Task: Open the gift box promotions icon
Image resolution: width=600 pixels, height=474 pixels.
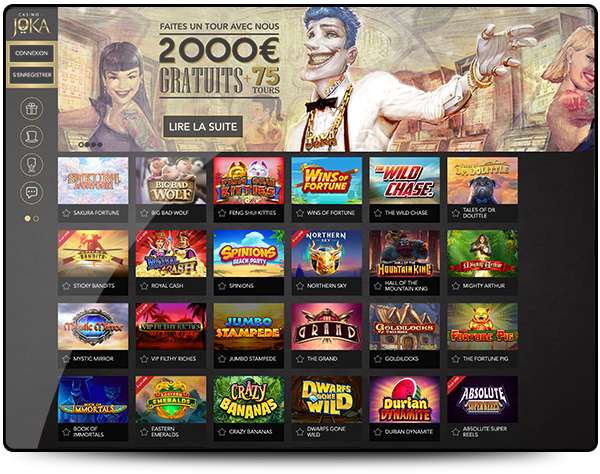Action: tap(31, 109)
